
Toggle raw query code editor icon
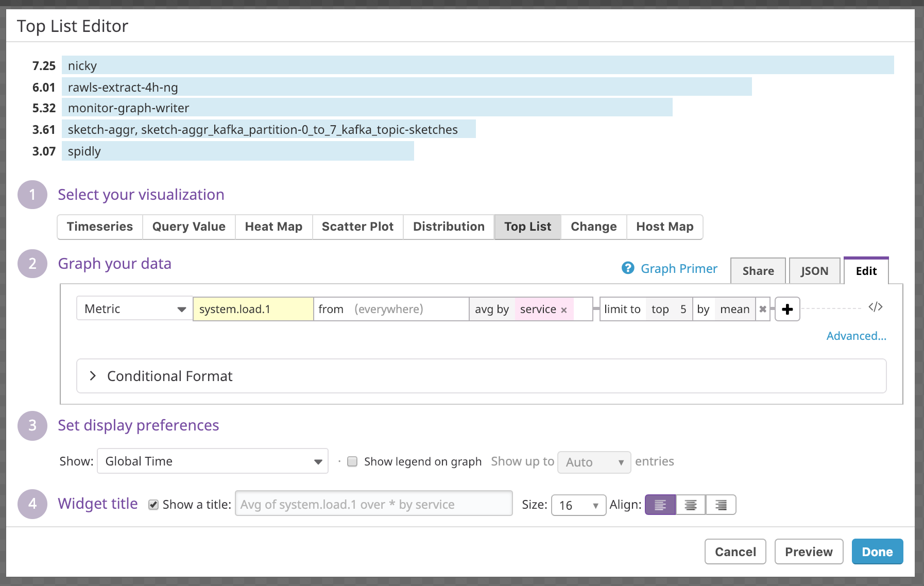[x=875, y=307]
